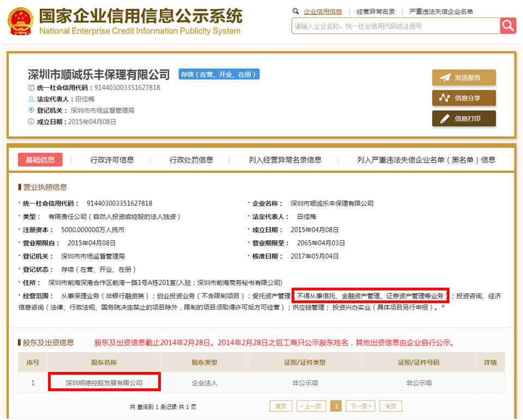Screen dimensions: 523x420
Task: Click the magnifier search button
Action: click(508, 26)
